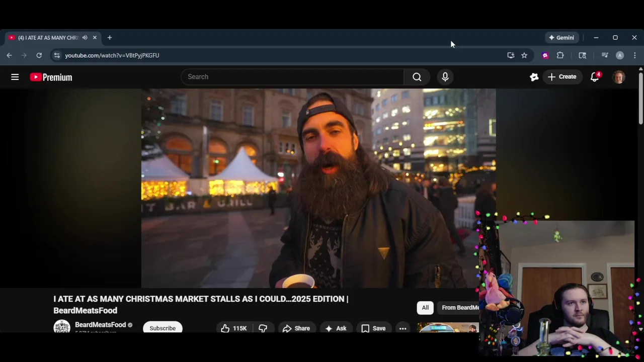Click the page vertical scrollbar
644x362 pixels.
[640, 98]
